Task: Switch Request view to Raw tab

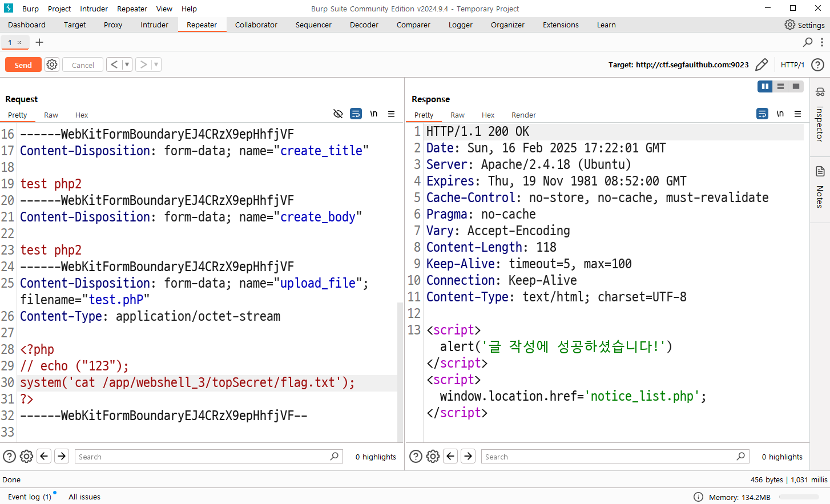Action: point(51,115)
